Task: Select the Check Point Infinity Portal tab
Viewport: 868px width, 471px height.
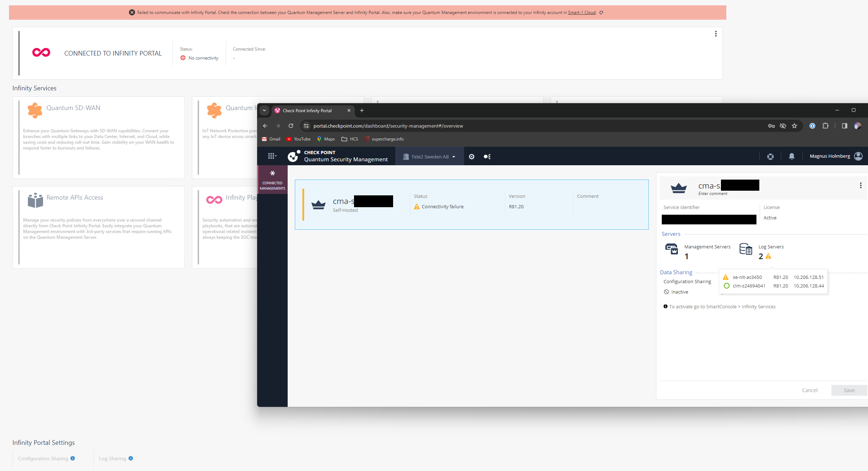Action: click(307, 111)
